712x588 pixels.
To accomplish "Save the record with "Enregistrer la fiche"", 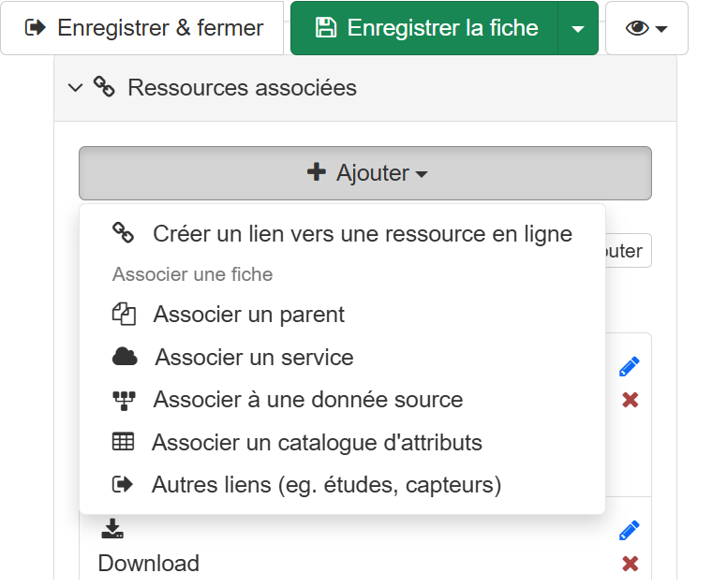I will (425, 28).
